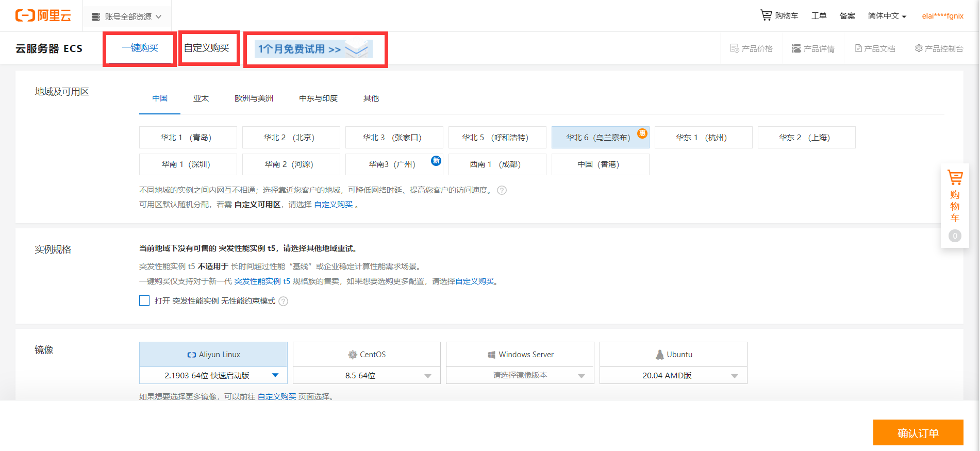
Task: Select the 亚太 region tab
Action: [x=201, y=98]
